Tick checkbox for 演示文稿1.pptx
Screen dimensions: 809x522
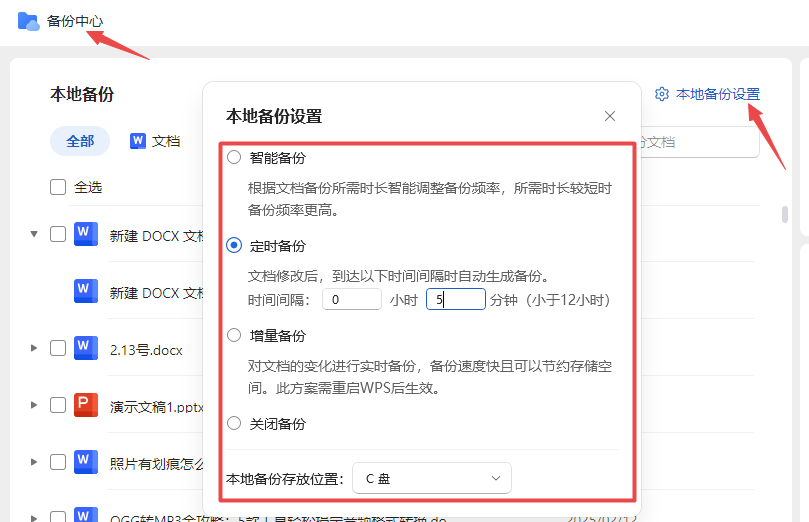coord(58,405)
